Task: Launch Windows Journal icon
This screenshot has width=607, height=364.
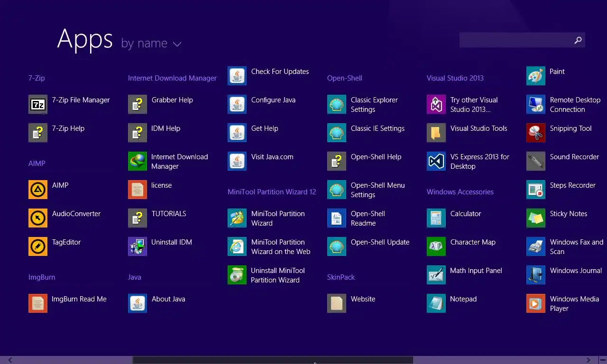Action: tap(536, 275)
